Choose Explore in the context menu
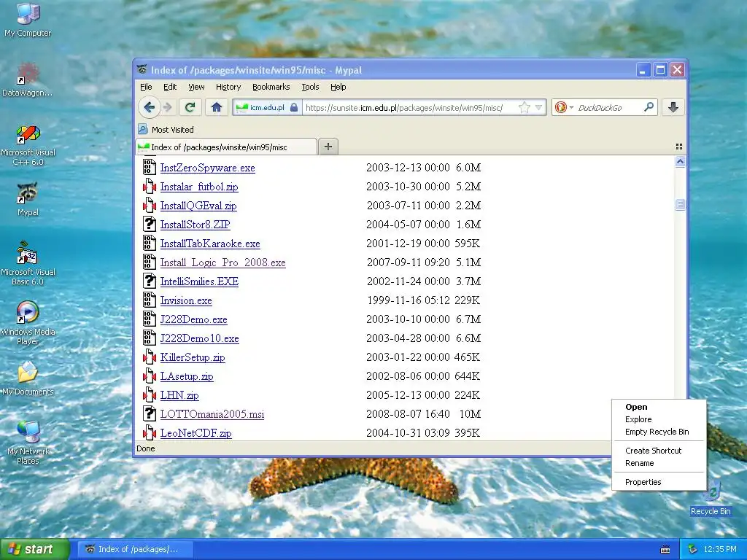 tap(638, 419)
